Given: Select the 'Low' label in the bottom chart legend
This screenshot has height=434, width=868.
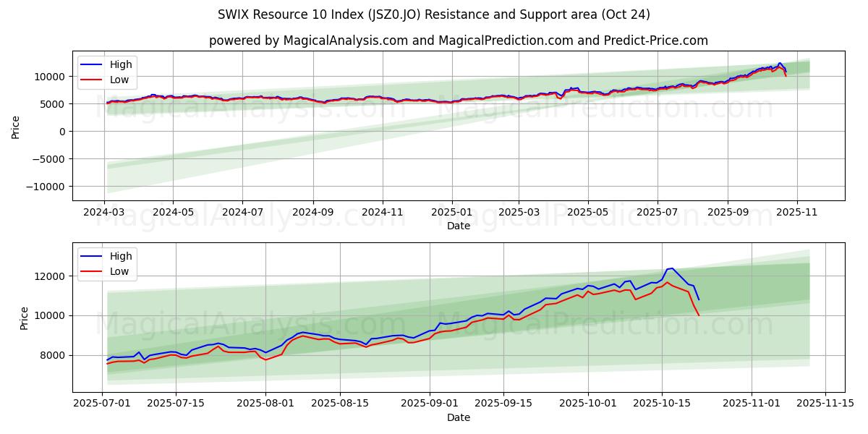Looking at the screenshot, I should [119, 271].
